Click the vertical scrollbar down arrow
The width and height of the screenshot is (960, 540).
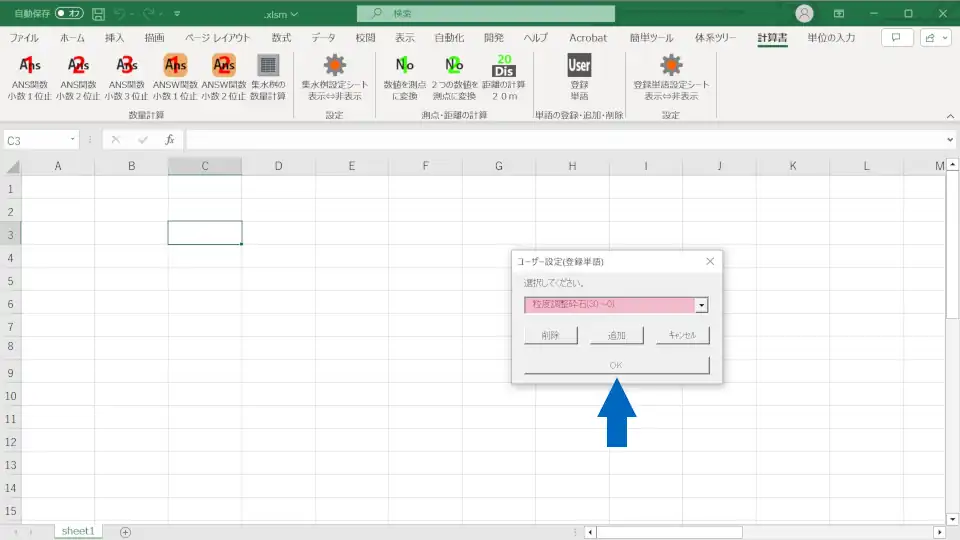953,519
